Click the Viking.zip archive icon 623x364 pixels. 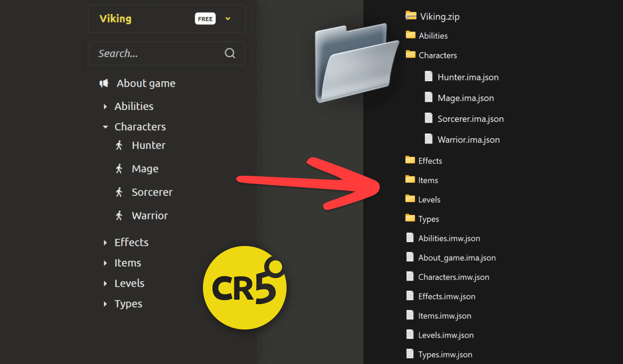411,16
